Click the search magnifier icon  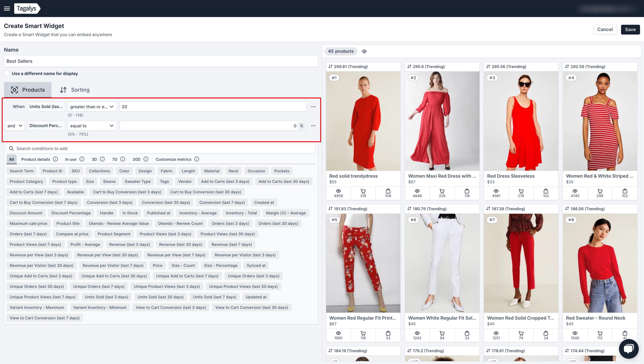(x=11, y=149)
